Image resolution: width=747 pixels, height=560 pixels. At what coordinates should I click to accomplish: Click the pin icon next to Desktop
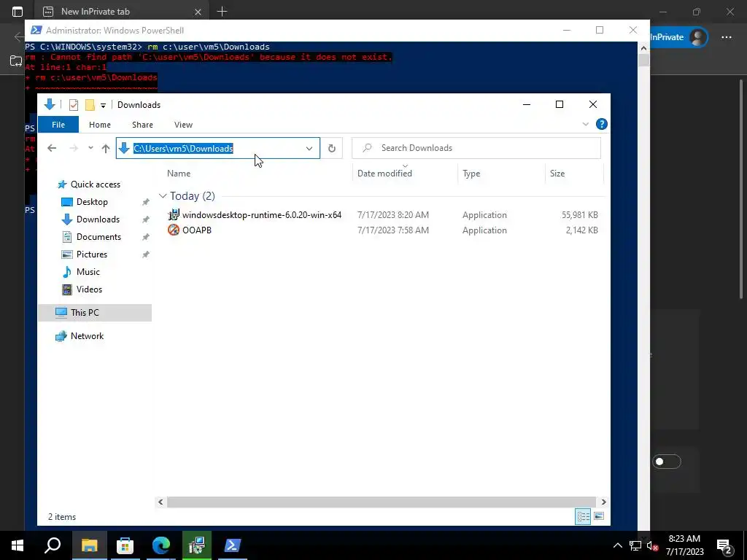point(146,203)
